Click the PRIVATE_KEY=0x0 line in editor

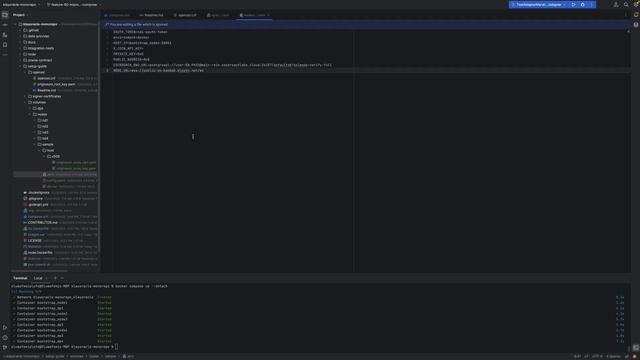tap(129, 54)
